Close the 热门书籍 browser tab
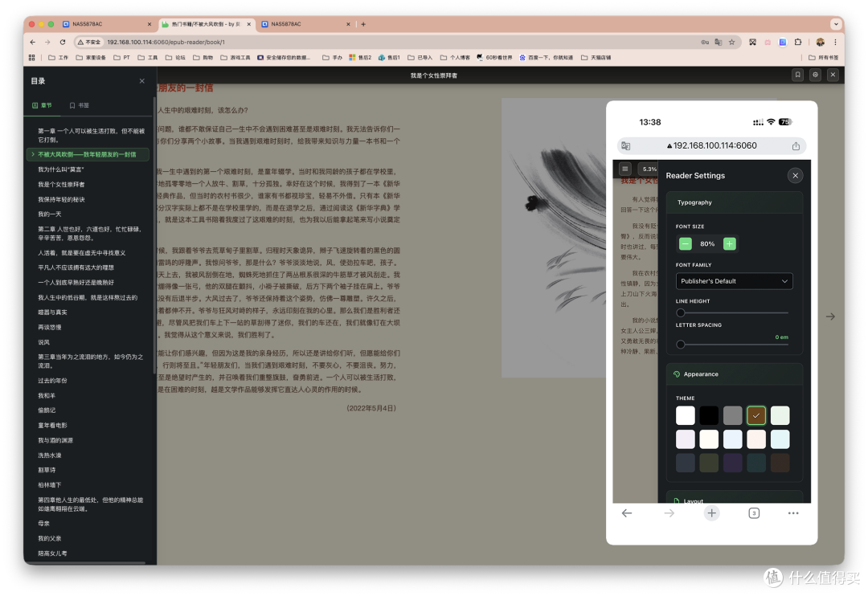Screen dimensions: 868x596 248,24
